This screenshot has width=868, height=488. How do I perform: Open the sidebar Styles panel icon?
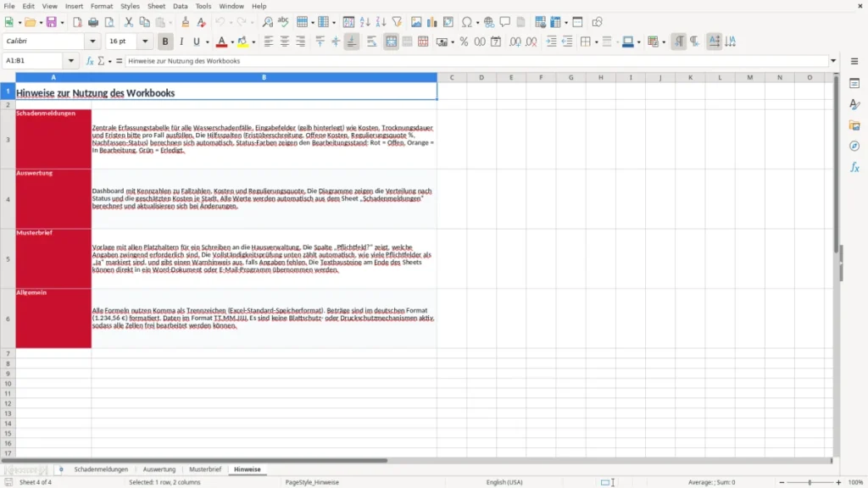click(854, 104)
